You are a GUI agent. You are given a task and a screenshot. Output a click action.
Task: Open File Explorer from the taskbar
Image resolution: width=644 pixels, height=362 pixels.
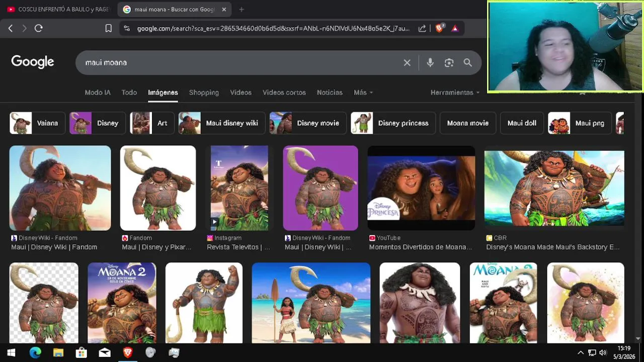coord(58,353)
